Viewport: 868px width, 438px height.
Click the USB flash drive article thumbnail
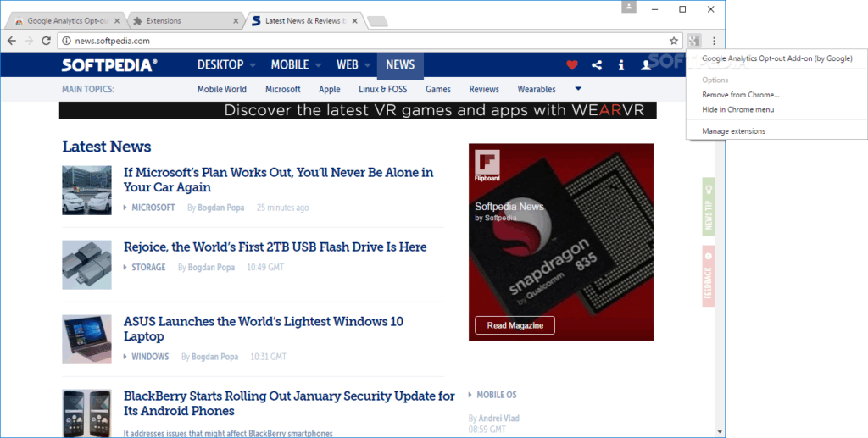point(87,265)
